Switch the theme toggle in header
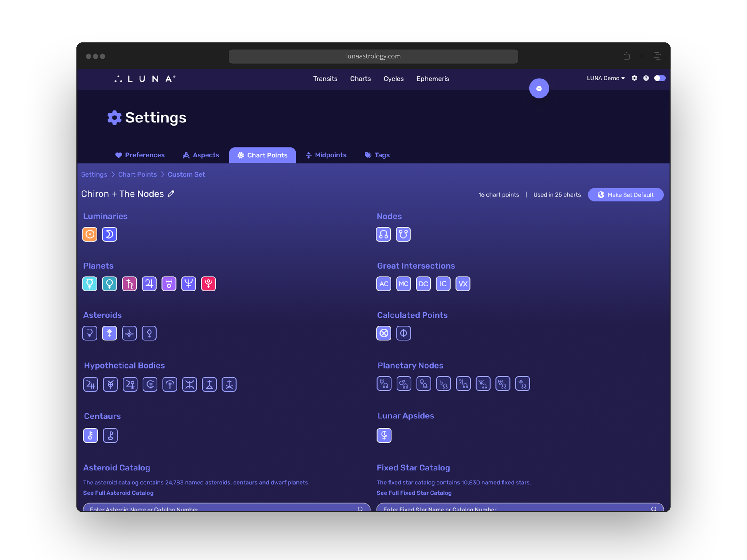Viewport: 747px width, 560px height. [659, 78]
